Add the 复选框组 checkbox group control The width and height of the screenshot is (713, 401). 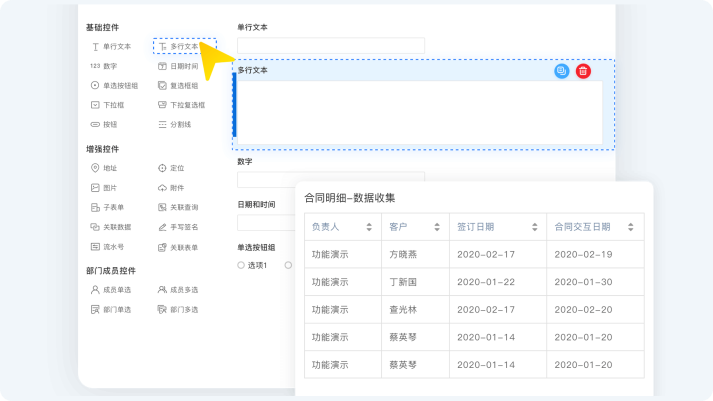tap(178, 85)
